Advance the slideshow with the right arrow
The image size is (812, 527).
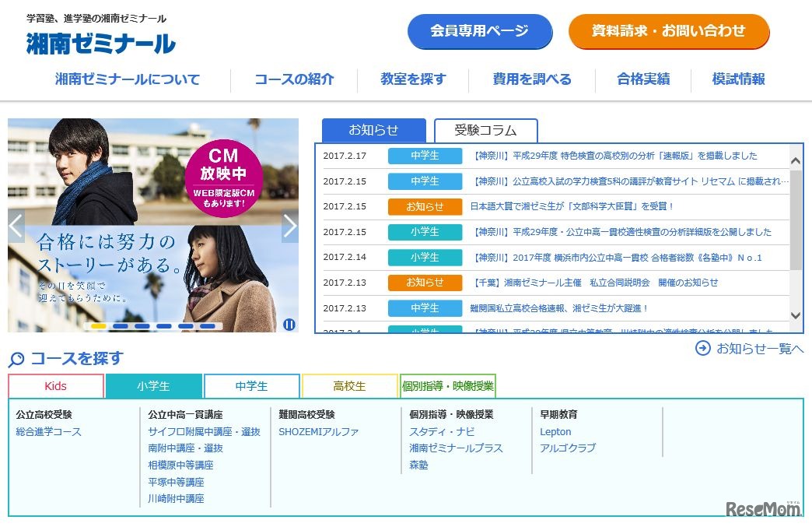[x=290, y=226]
